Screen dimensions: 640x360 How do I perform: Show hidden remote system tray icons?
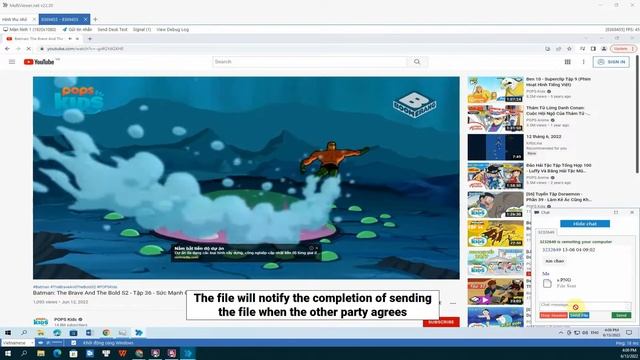[x=561, y=333]
